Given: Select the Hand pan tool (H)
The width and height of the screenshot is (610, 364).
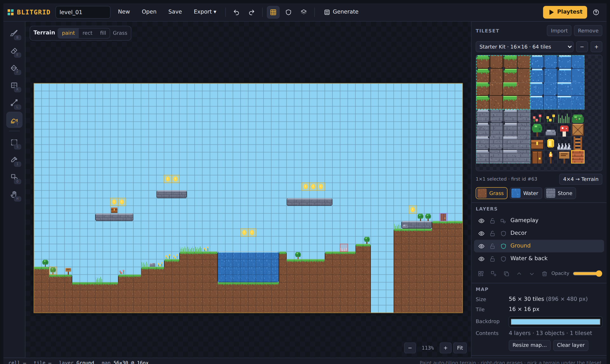Looking at the screenshot, I should tap(14, 194).
